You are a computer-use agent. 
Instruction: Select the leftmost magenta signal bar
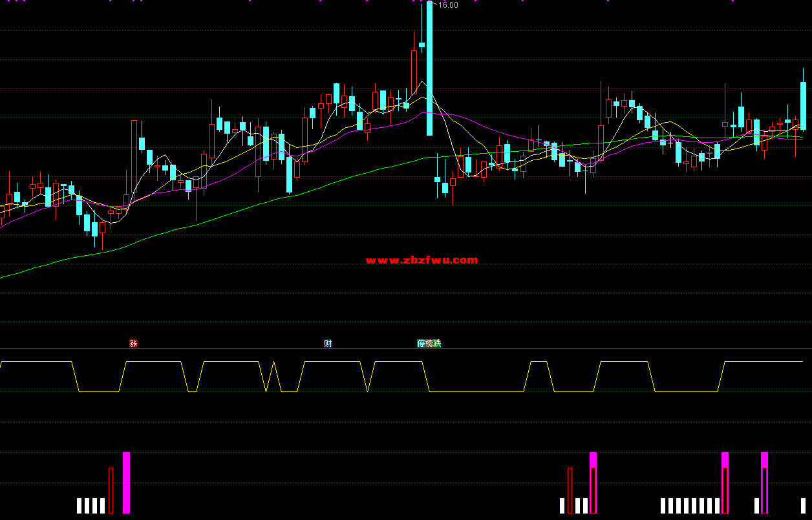(126, 483)
